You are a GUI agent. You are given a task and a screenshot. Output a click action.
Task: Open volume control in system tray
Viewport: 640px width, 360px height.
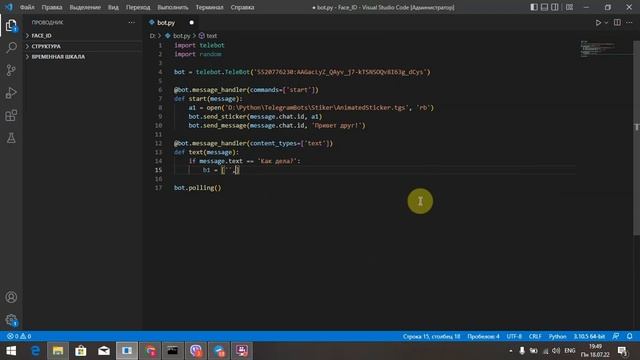[556, 351]
